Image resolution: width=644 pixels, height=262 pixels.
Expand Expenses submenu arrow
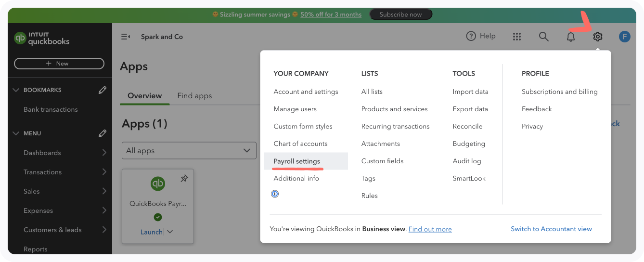click(x=104, y=210)
